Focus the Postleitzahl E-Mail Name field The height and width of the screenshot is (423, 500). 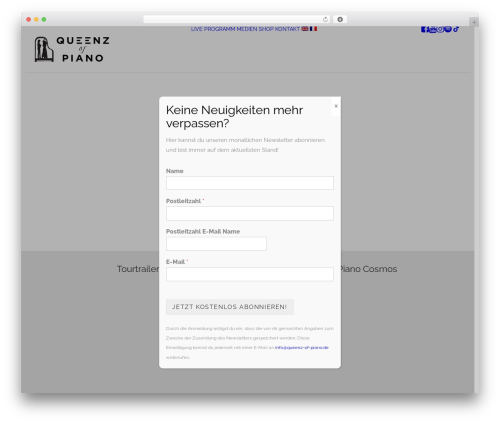pyautogui.click(x=216, y=244)
